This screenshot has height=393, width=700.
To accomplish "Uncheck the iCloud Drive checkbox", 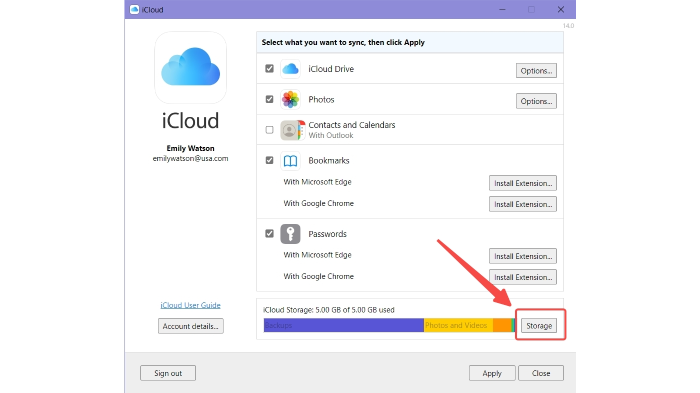I will click(x=269, y=68).
